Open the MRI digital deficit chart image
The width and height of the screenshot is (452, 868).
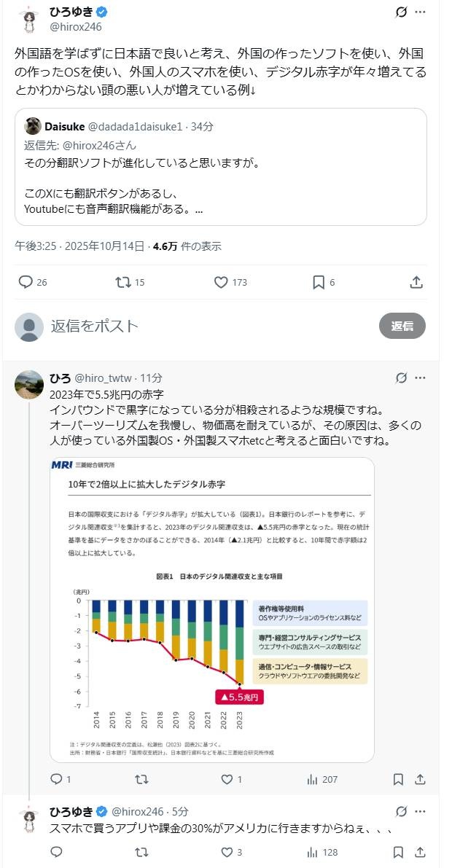click(x=211, y=609)
